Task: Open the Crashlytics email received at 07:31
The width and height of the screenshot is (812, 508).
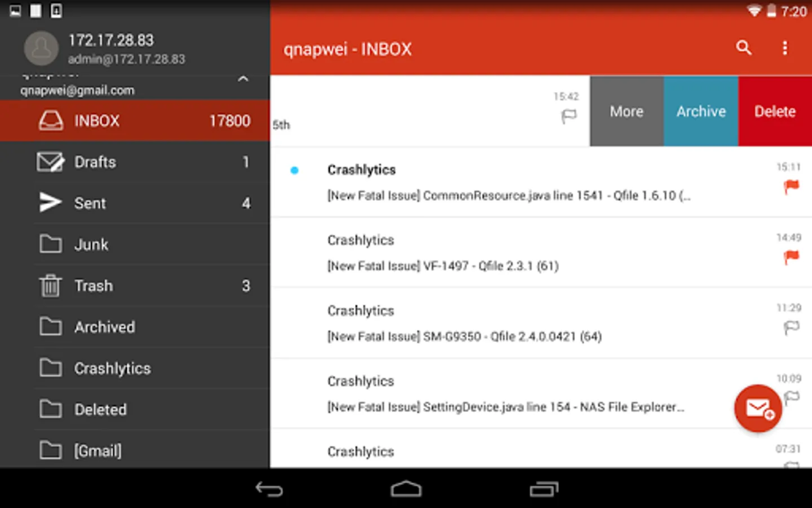Action: (541, 449)
